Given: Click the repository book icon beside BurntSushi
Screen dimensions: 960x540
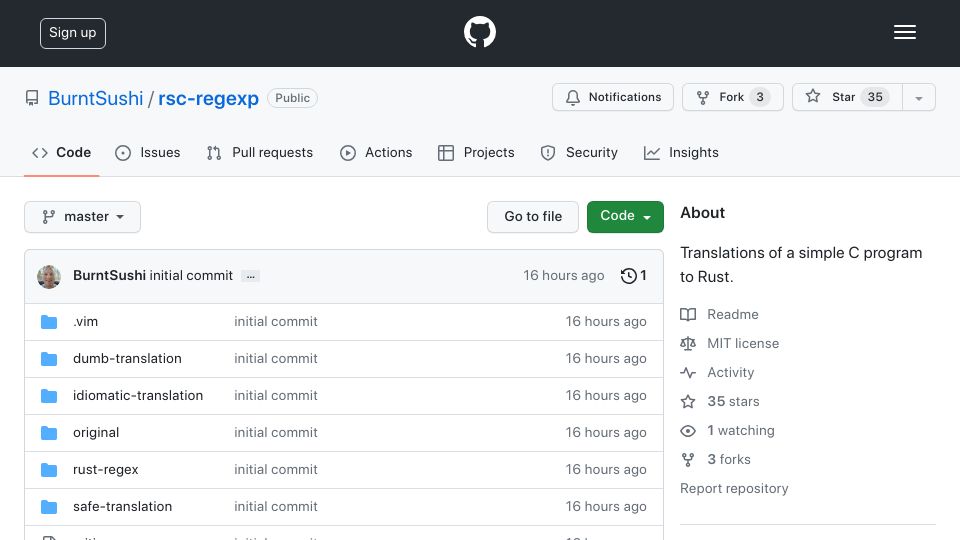Looking at the screenshot, I should 32,98.
